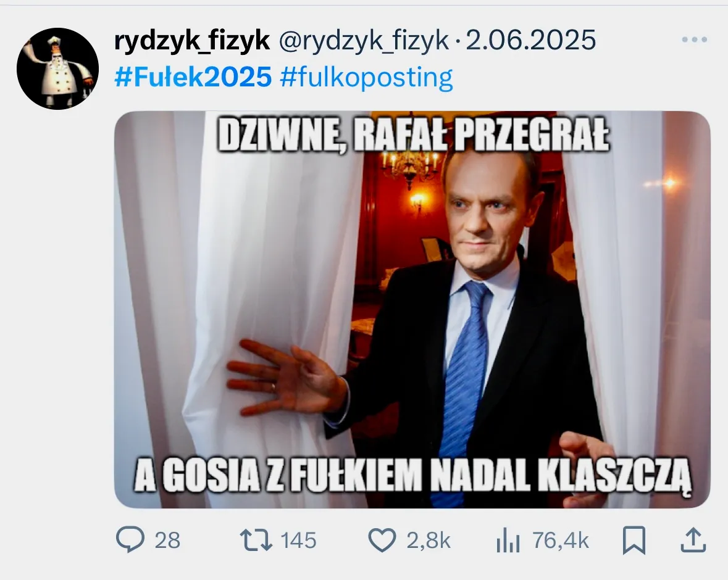Click the bold rydzyk_fizyk display name
This screenshot has width=728, height=580.
click(192, 40)
